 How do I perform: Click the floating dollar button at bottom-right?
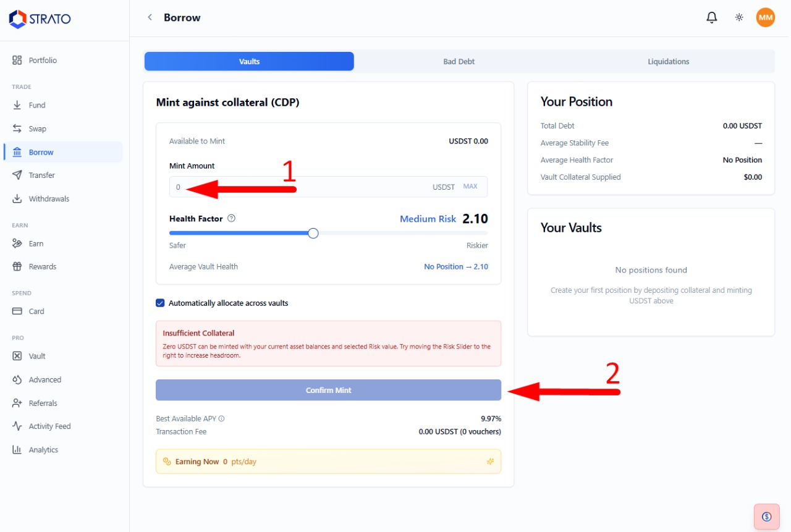click(x=767, y=517)
